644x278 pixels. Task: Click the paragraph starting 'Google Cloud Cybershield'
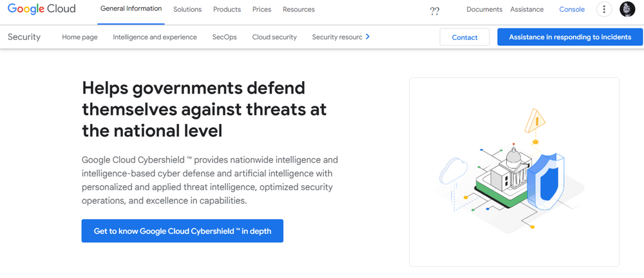point(210,180)
